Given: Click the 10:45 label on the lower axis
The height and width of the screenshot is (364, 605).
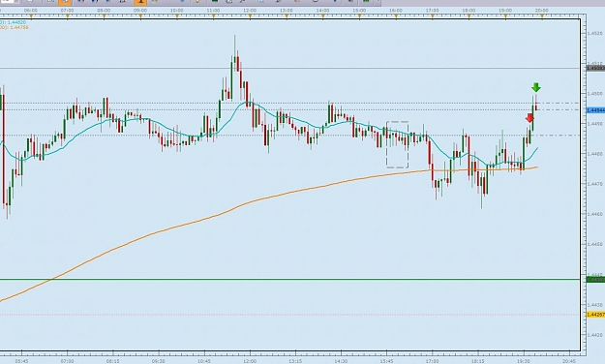Looking at the screenshot, I should 204,361.
